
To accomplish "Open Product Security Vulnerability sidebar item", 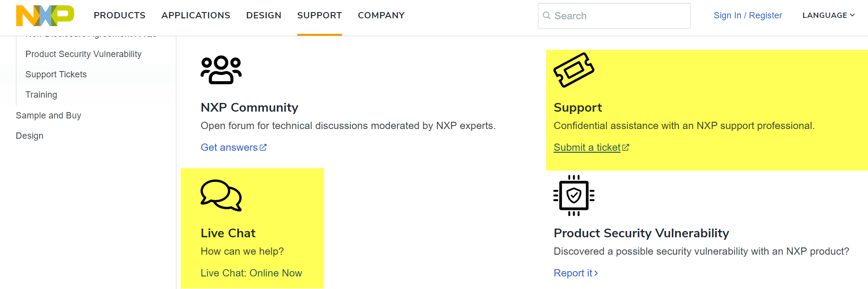I will click(83, 54).
